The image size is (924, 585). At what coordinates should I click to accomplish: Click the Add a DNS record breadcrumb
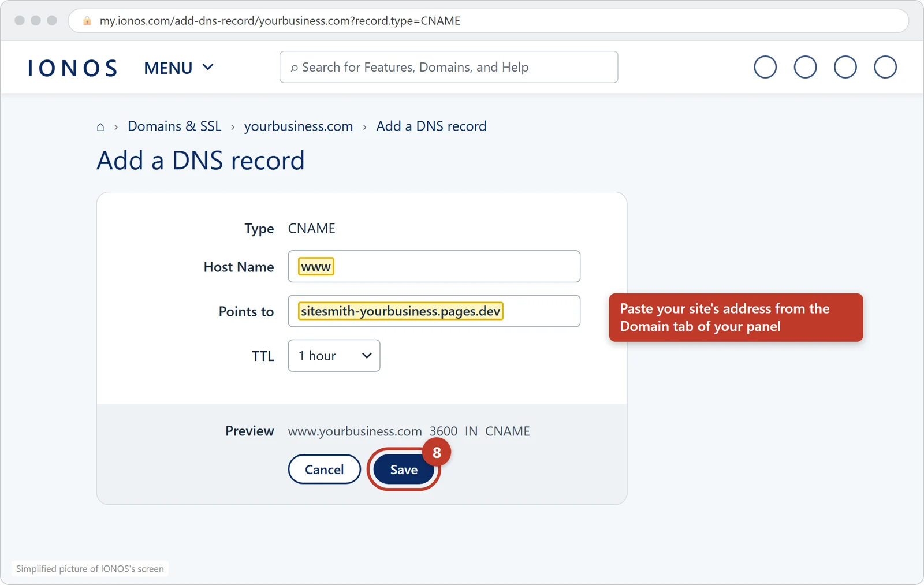431,126
